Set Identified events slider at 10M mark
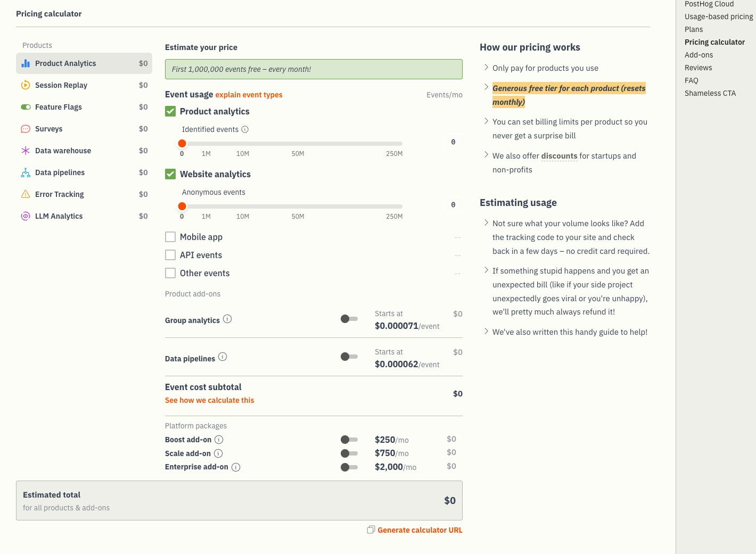This screenshot has width=756, height=554. pyautogui.click(x=243, y=143)
